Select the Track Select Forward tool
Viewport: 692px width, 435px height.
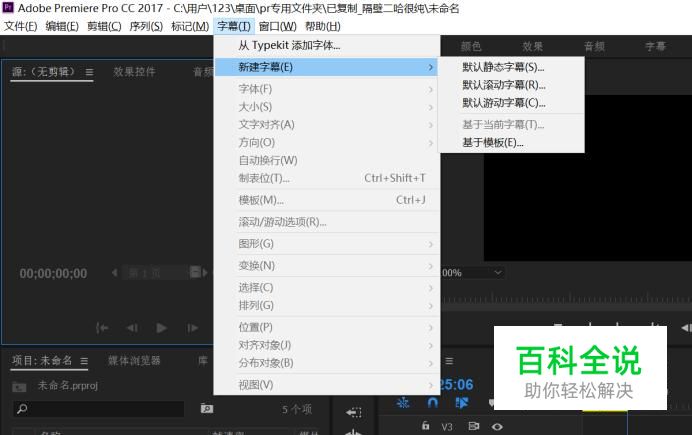[354, 413]
